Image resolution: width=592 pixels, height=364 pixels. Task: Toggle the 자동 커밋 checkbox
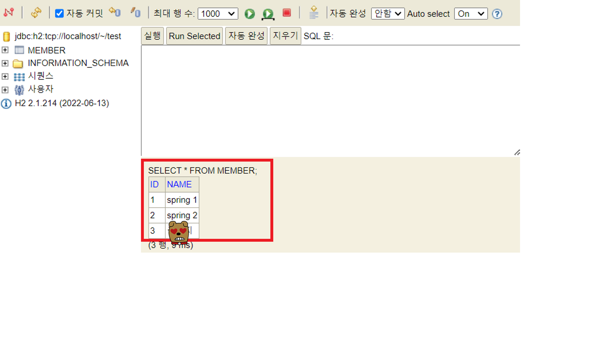(59, 13)
